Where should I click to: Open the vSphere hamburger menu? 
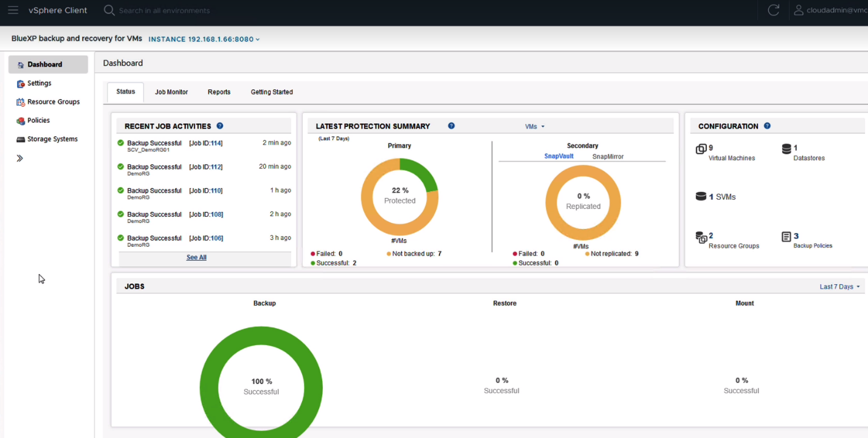click(x=13, y=10)
